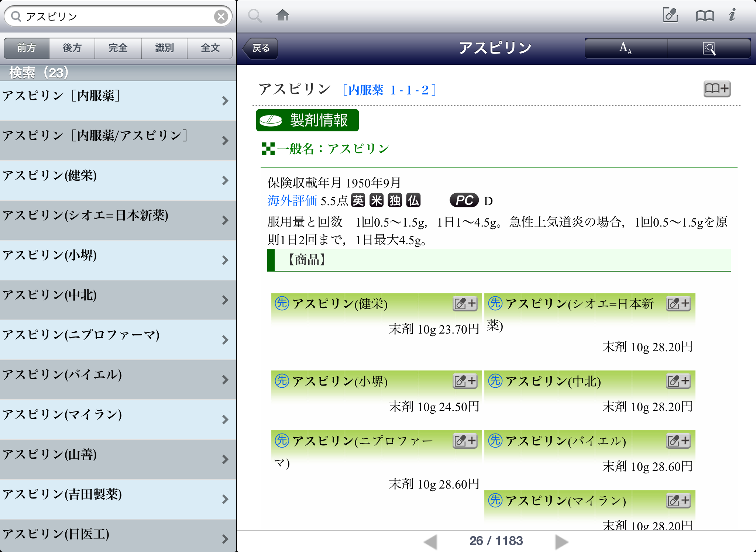Screen dimensions: 756x552
Task: Switch to 全文 search mode
Action: coord(210,48)
